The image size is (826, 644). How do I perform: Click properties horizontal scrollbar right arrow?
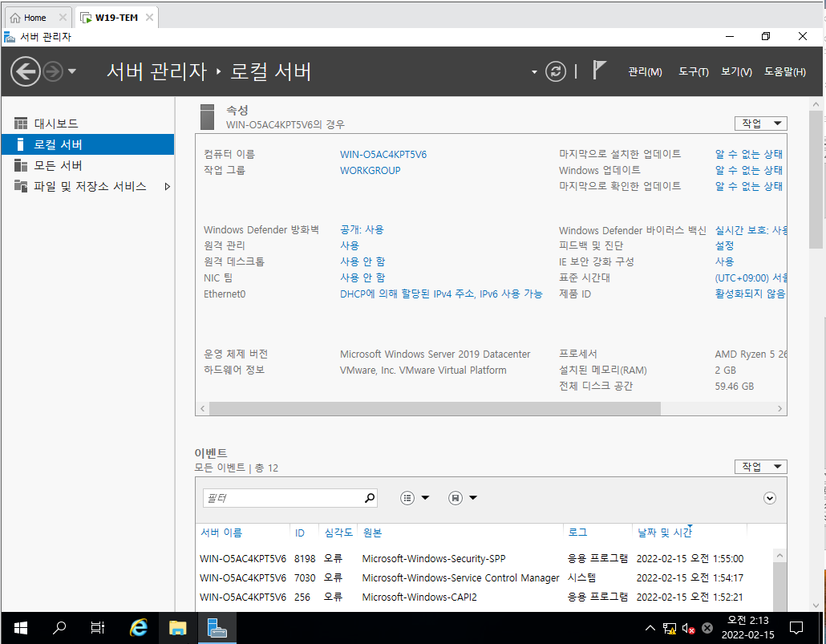click(780, 408)
